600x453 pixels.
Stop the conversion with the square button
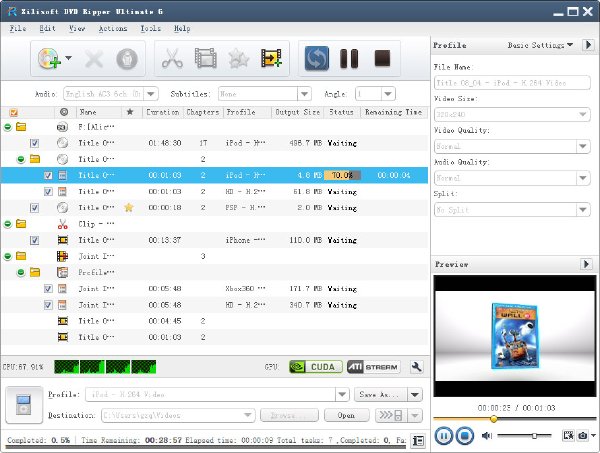click(x=382, y=59)
